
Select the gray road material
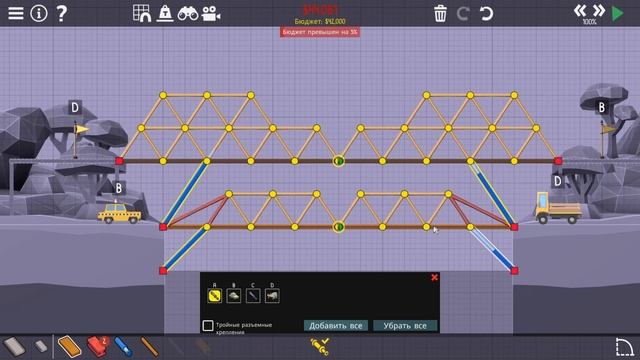[x=15, y=347]
